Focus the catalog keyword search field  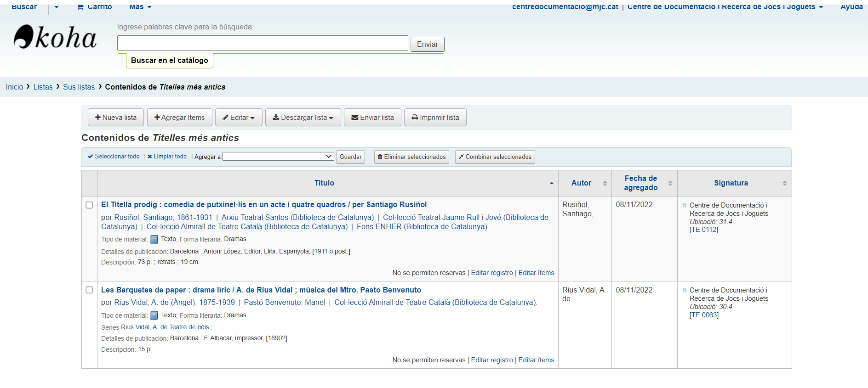263,43
